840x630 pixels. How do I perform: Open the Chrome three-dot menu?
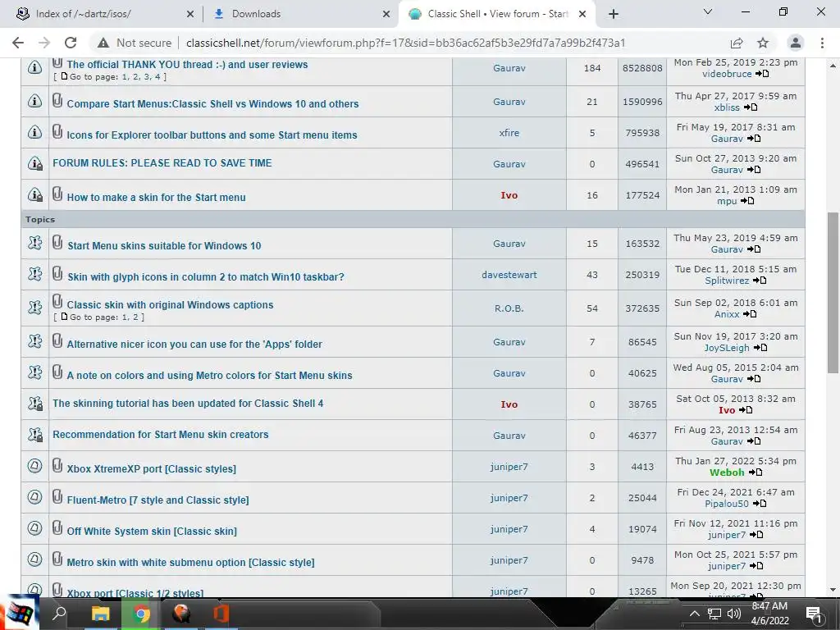coord(822,43)
